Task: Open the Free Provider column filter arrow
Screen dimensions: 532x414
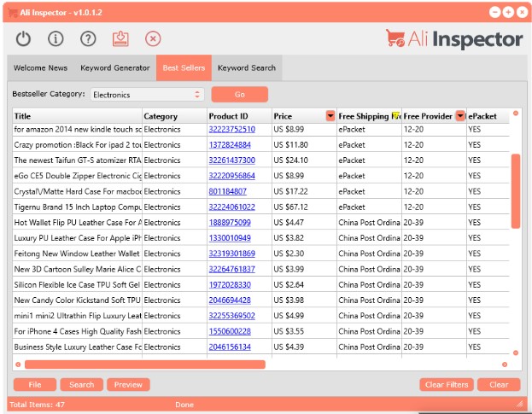Action: click(x=460, y=116)
